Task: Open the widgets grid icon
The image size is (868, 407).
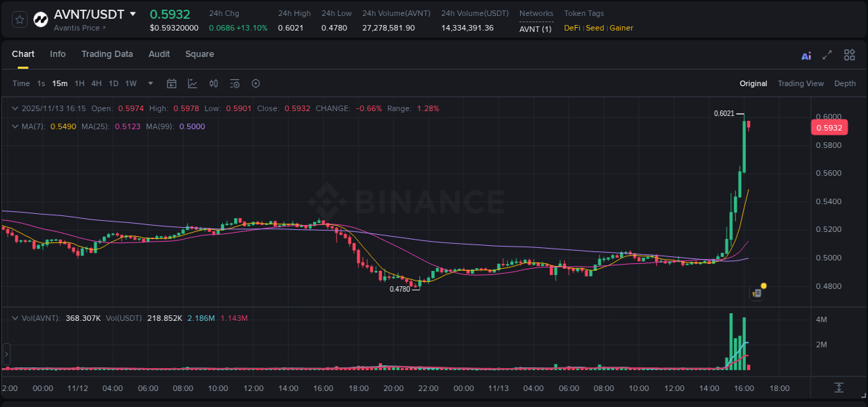Action: [x=849, y=54]
